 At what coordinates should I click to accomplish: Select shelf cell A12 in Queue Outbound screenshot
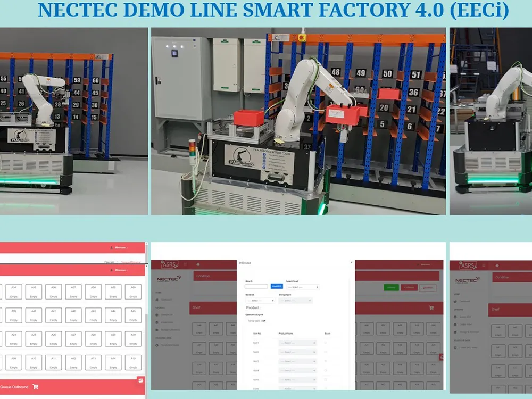pyautogui.click(x=73, y=362)
